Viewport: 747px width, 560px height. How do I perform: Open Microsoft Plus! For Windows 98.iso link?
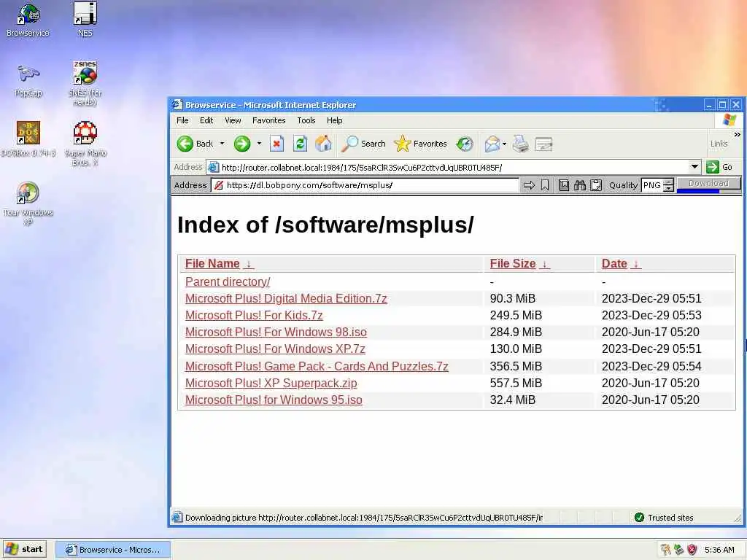pyautogui.click(x=276, y=332)
